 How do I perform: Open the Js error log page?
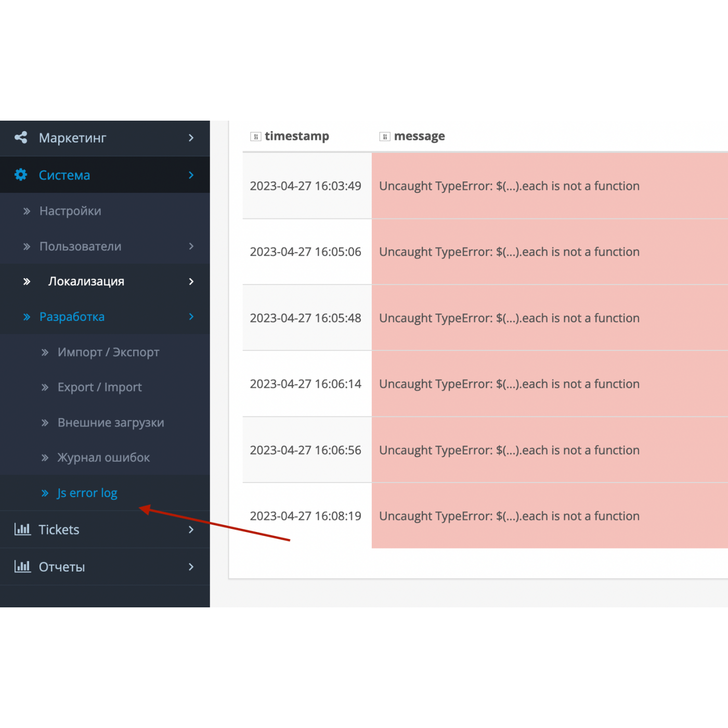(x=87, y=493)
